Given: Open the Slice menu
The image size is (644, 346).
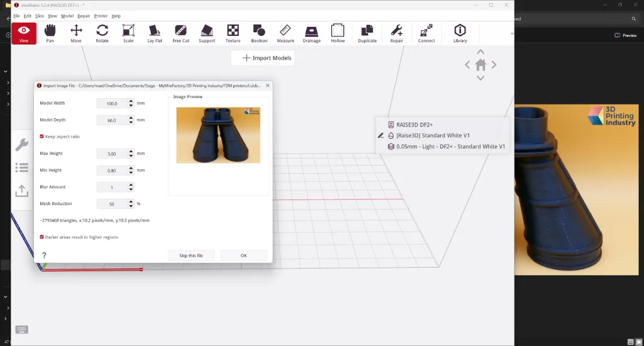Looking at the screenshot, I should 40,16.
